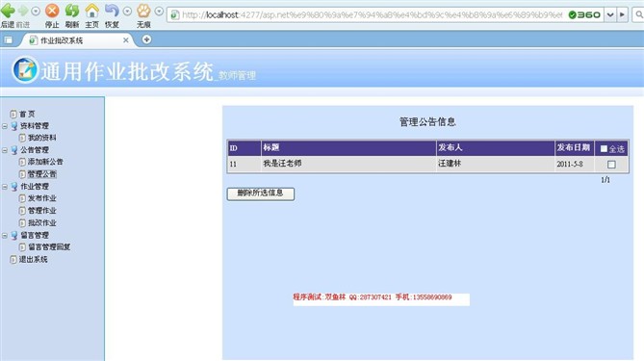Viewport: 644px width, 361px height.
Task: Click the system logo in the header
Action: click(25, 70)
